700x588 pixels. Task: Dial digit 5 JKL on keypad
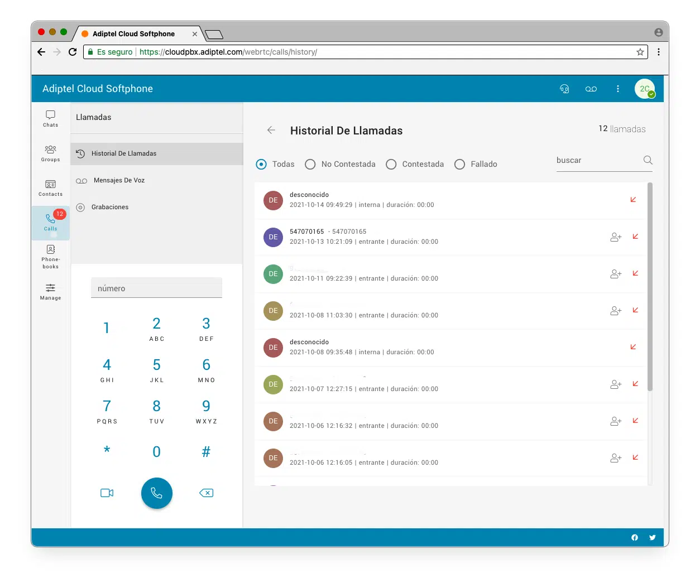157,370
